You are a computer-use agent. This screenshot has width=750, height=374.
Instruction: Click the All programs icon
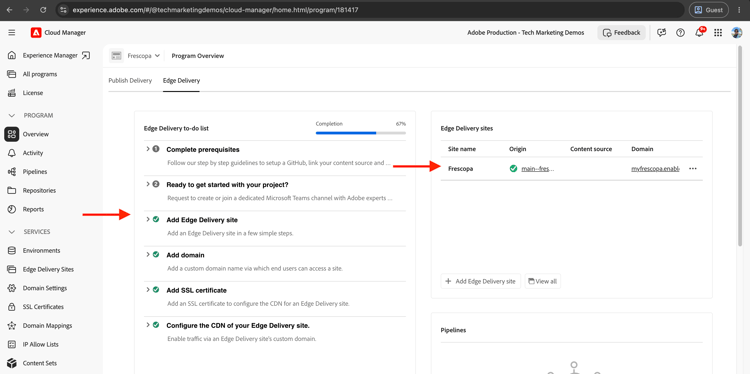tap(12, 74)
